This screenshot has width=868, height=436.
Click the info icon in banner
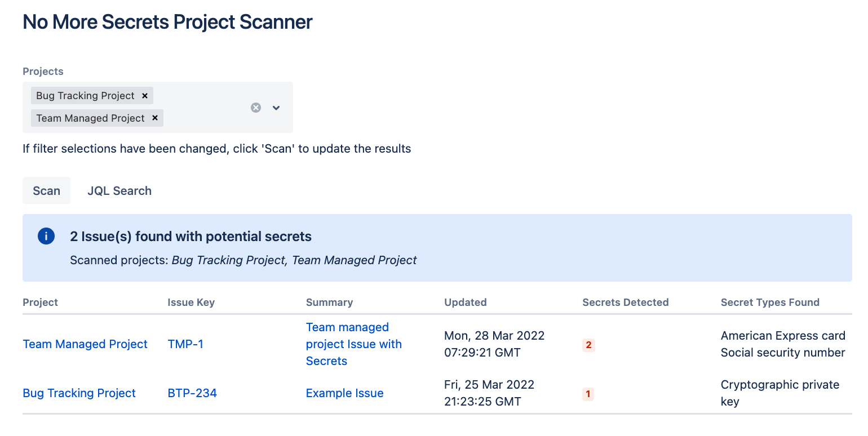pyautogui.click(x=46, y=237)
